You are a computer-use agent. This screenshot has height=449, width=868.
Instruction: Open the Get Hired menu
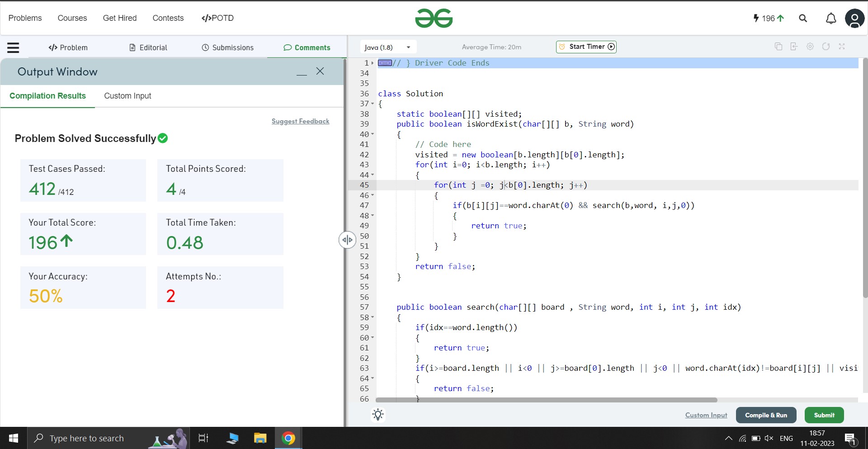[x=120, y=18]
